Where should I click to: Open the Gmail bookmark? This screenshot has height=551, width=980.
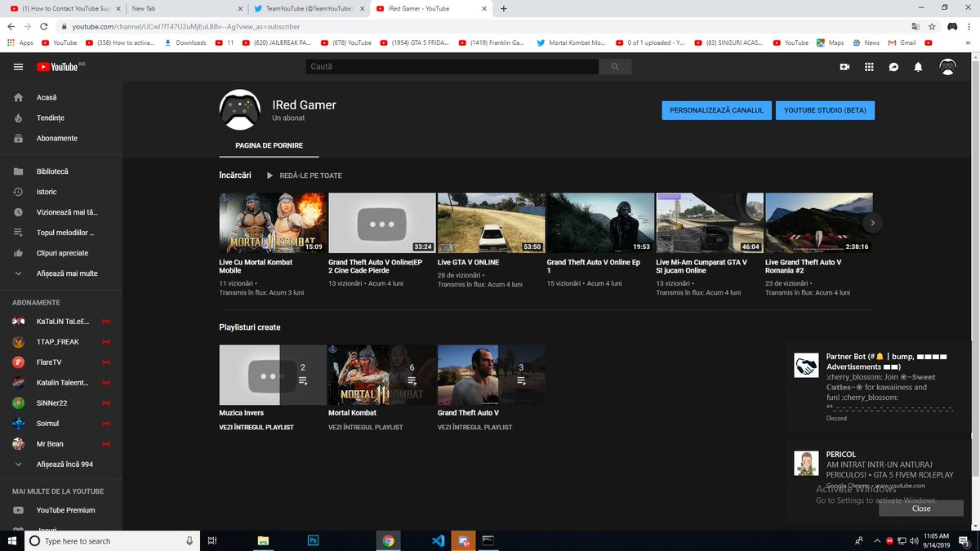(x=901, y=42)
